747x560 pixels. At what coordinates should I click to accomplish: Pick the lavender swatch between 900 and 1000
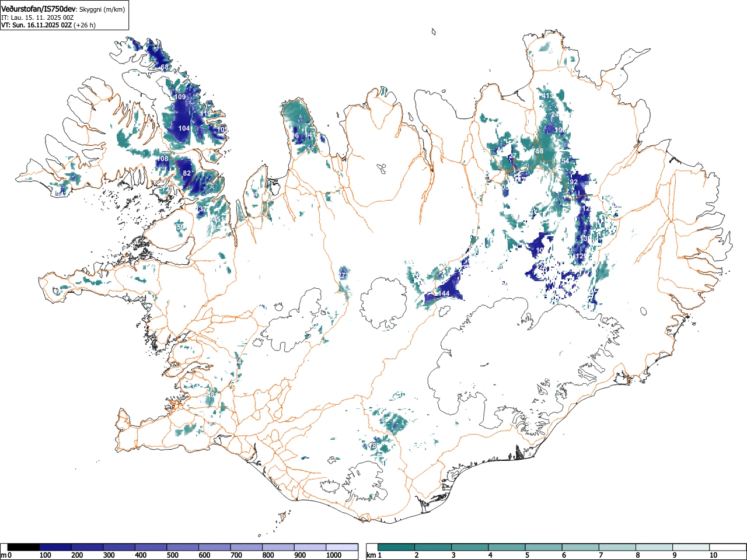point(310,547)
